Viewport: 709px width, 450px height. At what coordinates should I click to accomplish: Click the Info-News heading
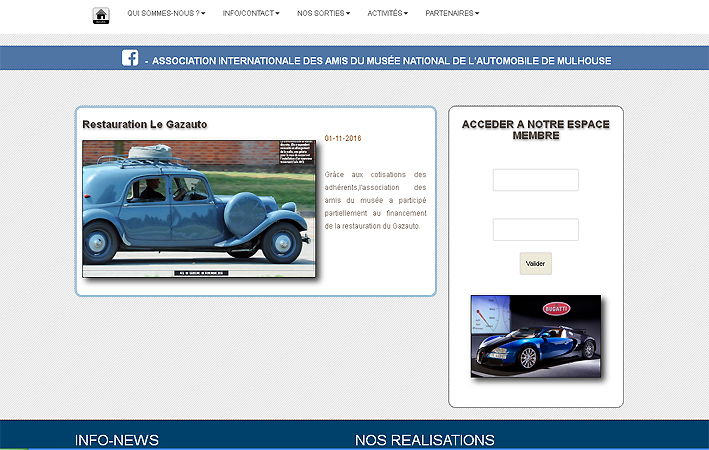point(117,440)
